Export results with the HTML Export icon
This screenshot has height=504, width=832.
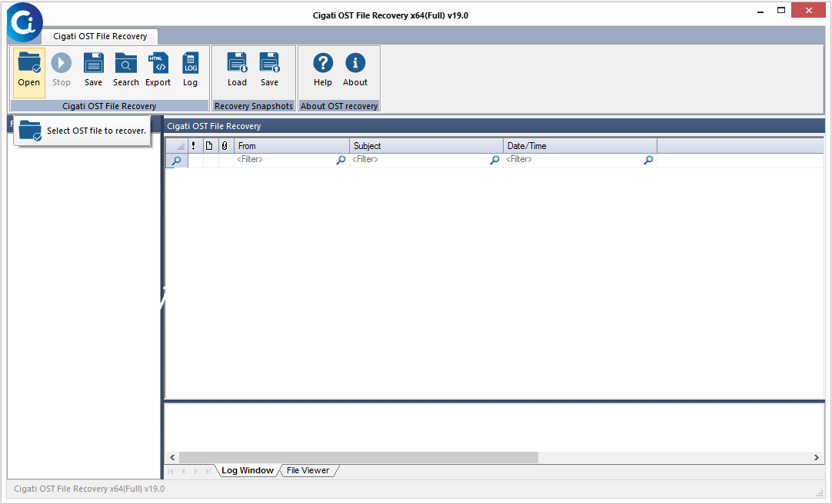(158, 70)
